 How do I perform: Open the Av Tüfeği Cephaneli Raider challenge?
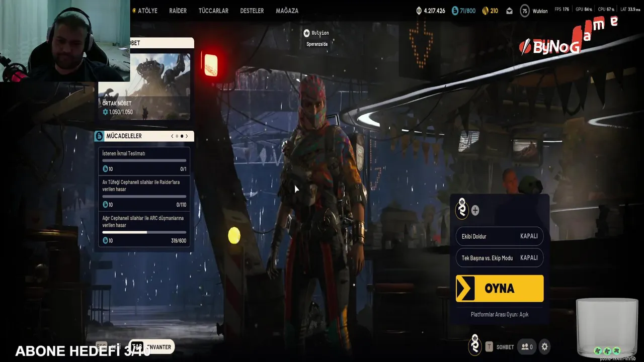(144, 194)
